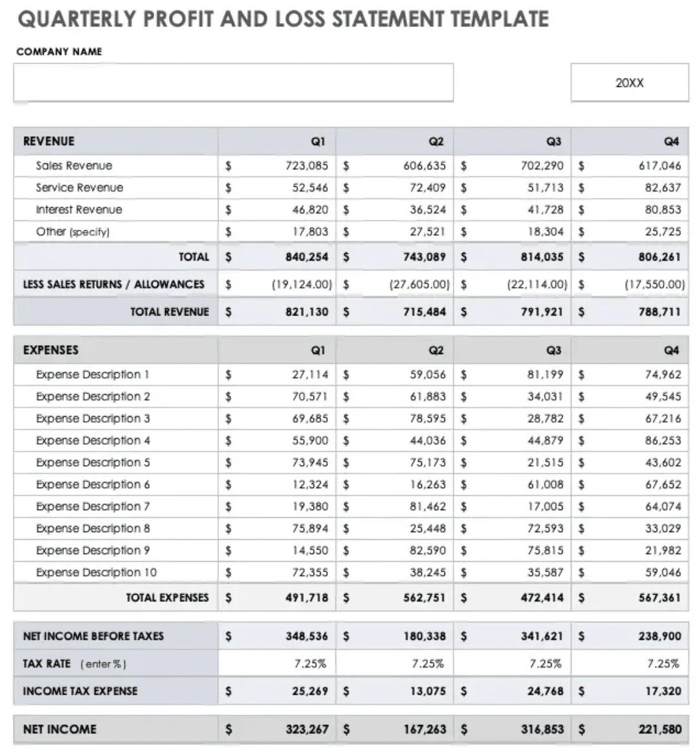Viewport: 700px width, 754px height.
Task: Click the Company Name input box
Action: 234,82
